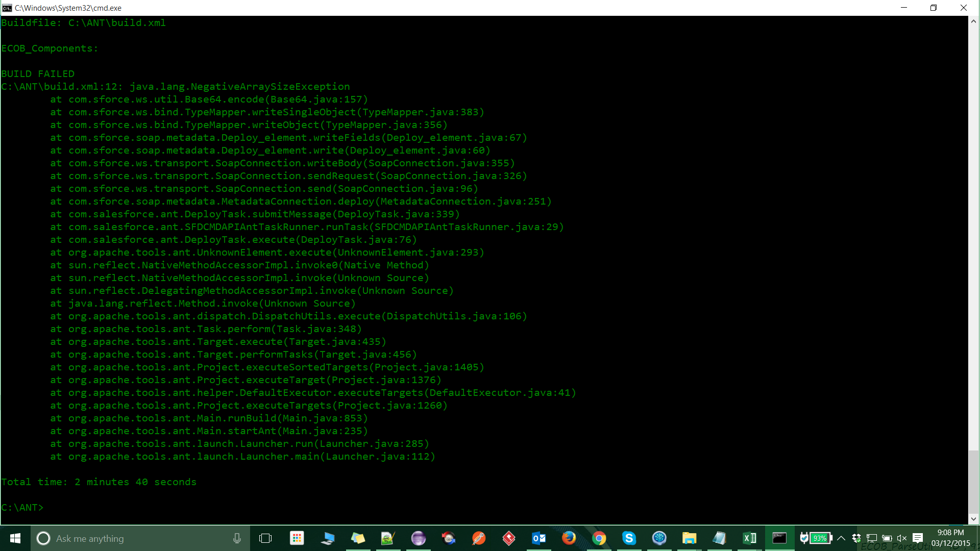980x551 pixels.
Task: Open Eclipse from the taskbar
Action: click(x=418, y=538)
